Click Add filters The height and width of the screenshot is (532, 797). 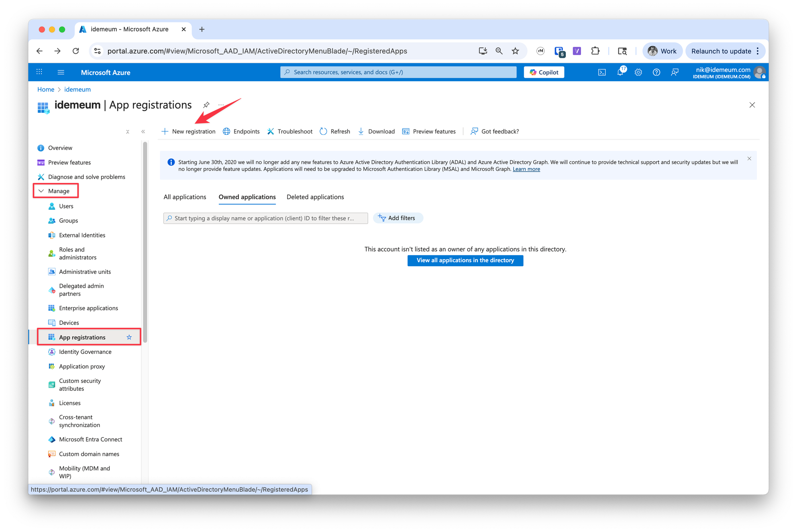click(398, 218)
